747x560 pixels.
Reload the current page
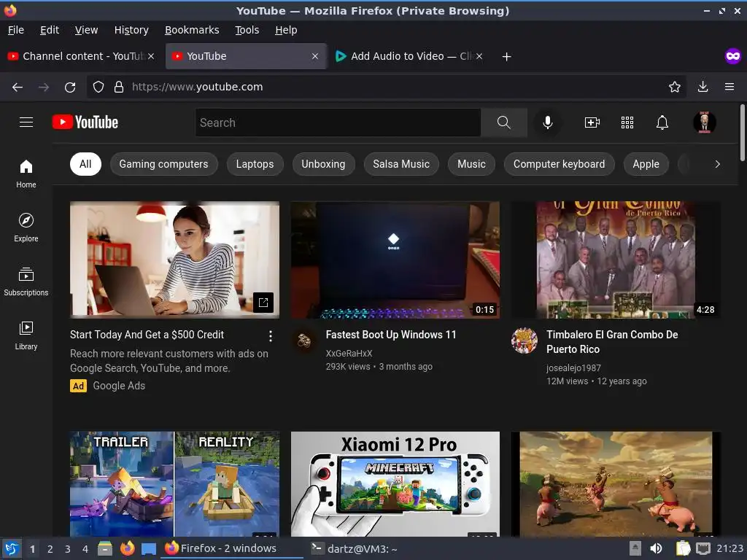[70, 87]
